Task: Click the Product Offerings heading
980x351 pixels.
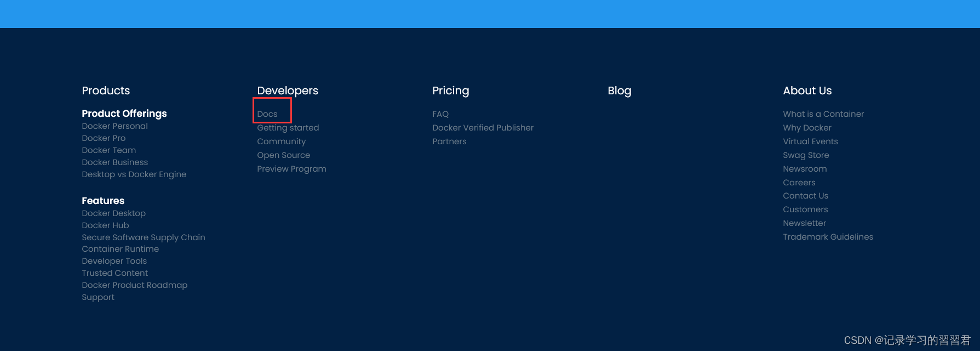Action: (124, 114)
